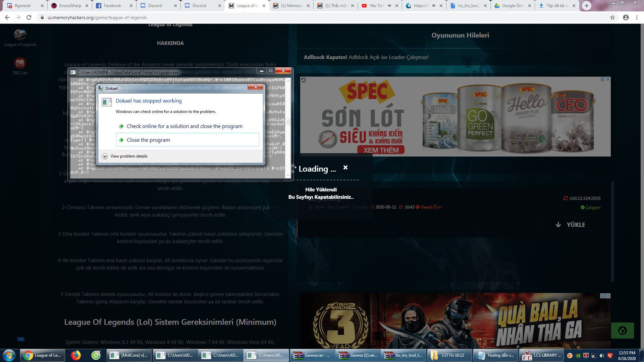Click the site lock icon in address bar
The width and height of the screenshot is (644, 362).
point(42,17)
